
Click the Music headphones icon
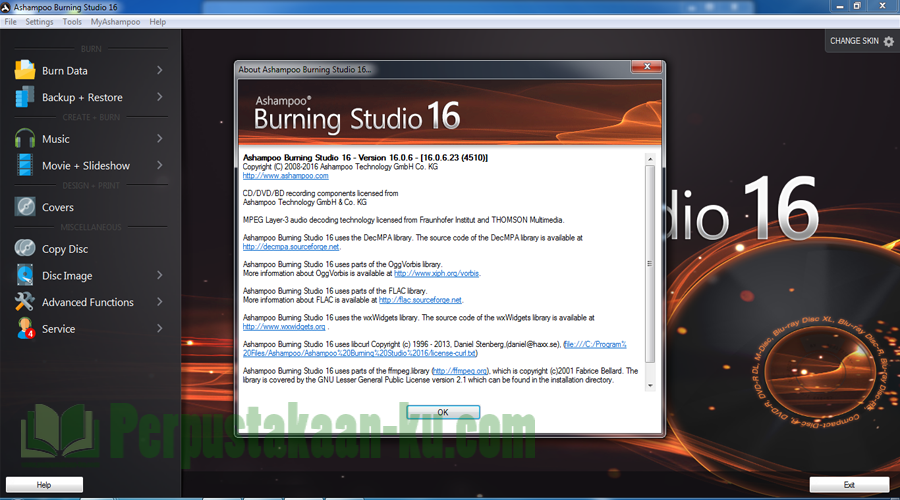tap(25, 139)
